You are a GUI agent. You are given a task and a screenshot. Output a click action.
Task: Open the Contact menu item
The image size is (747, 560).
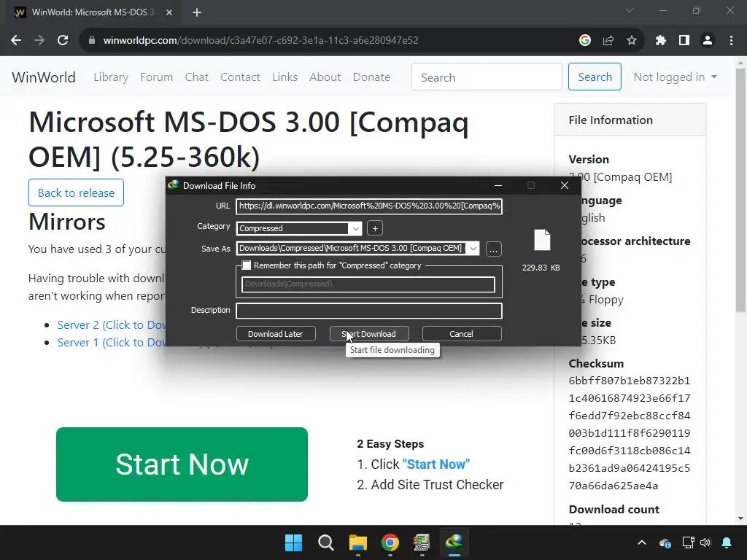tap(240, 77)
